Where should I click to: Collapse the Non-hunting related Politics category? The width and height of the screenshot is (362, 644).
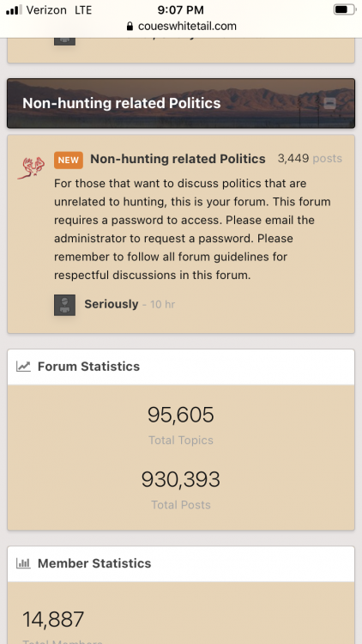pyautogui.click(x=330, y=104)
